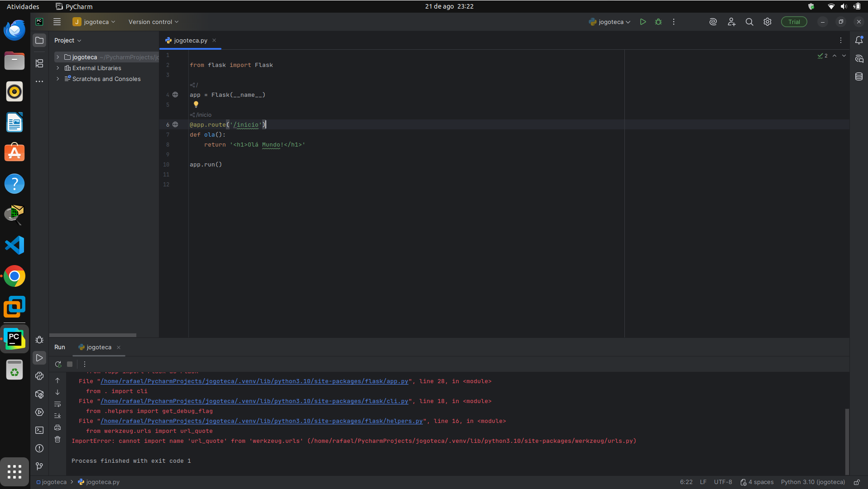Open IDE settings gear
868x489 pixels.
tap(767, 22)
